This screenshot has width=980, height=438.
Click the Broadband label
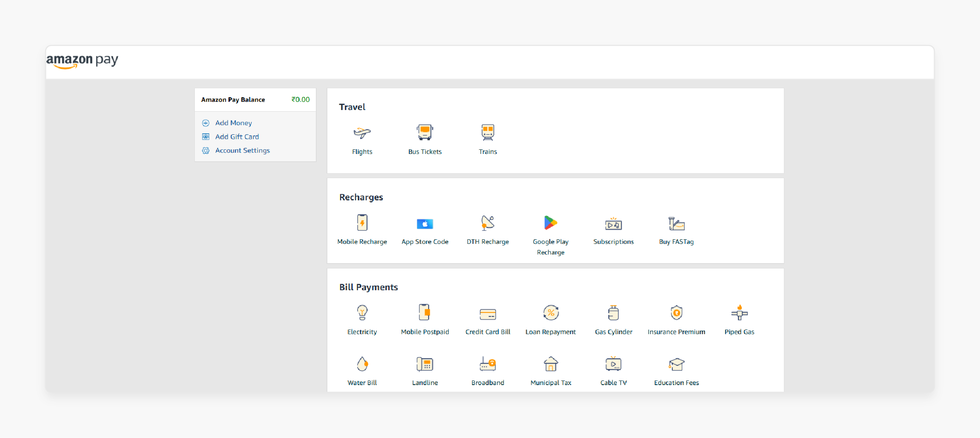point(488,383)
